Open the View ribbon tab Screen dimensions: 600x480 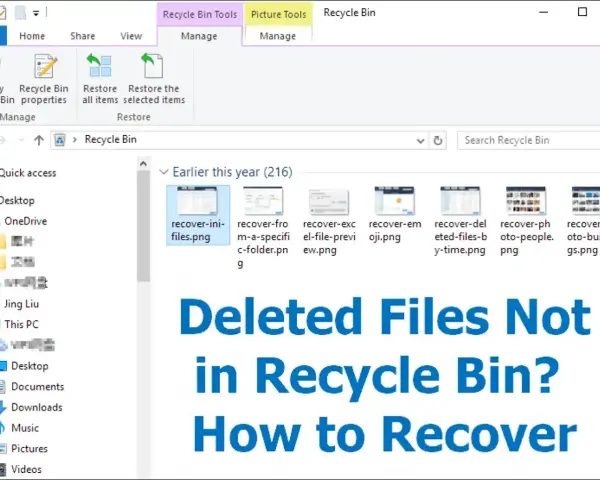tap(131, 36)
